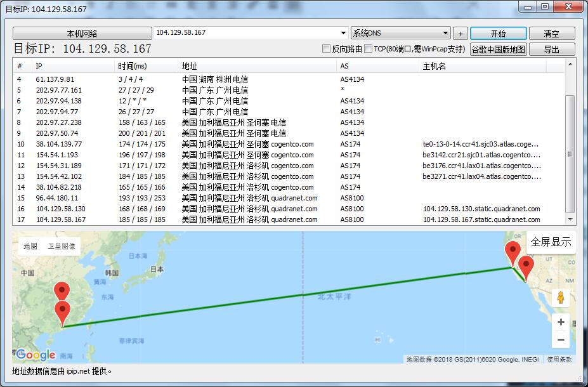Image resolution: width=588 pixels, height=387 pixels.
Task: Enable the 反向路由 checkbox
Action: (x=327, y=49)
